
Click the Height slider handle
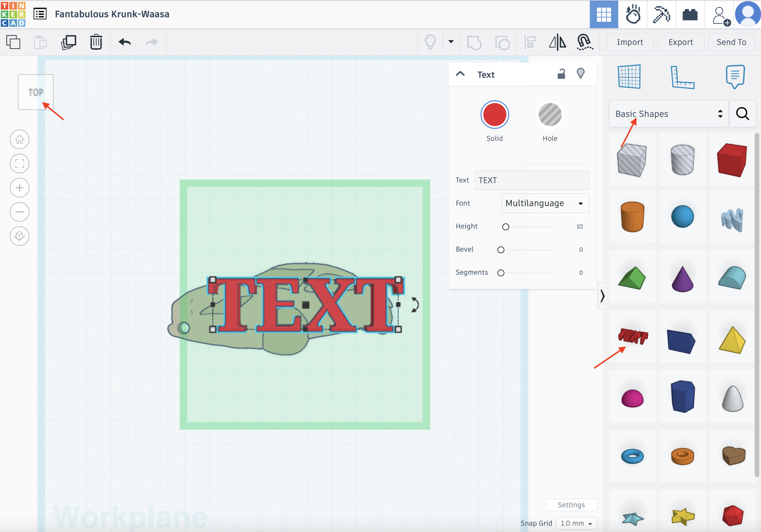point(506,227)
